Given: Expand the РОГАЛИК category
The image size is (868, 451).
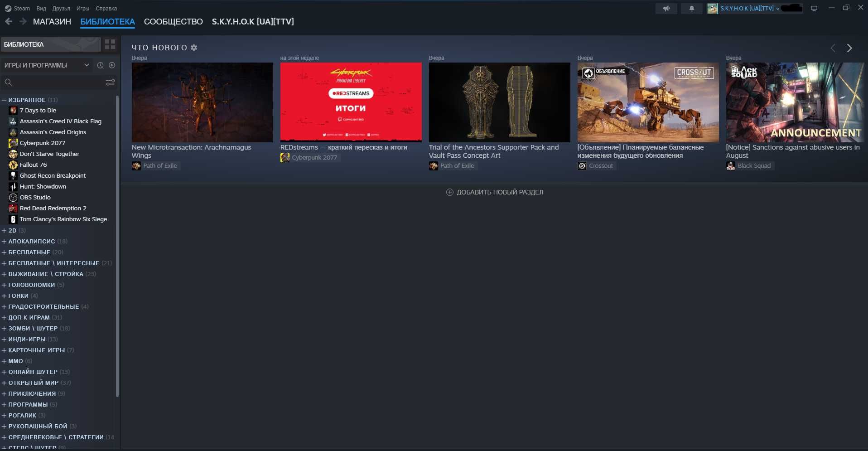Looking at the screenshot, I should [x=4, y=415].
